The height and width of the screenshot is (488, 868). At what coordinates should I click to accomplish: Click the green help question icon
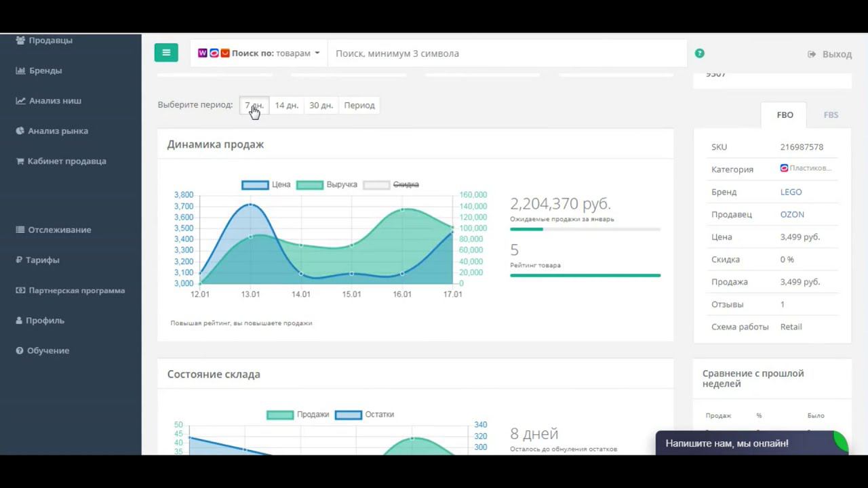(x=700, y=53)
